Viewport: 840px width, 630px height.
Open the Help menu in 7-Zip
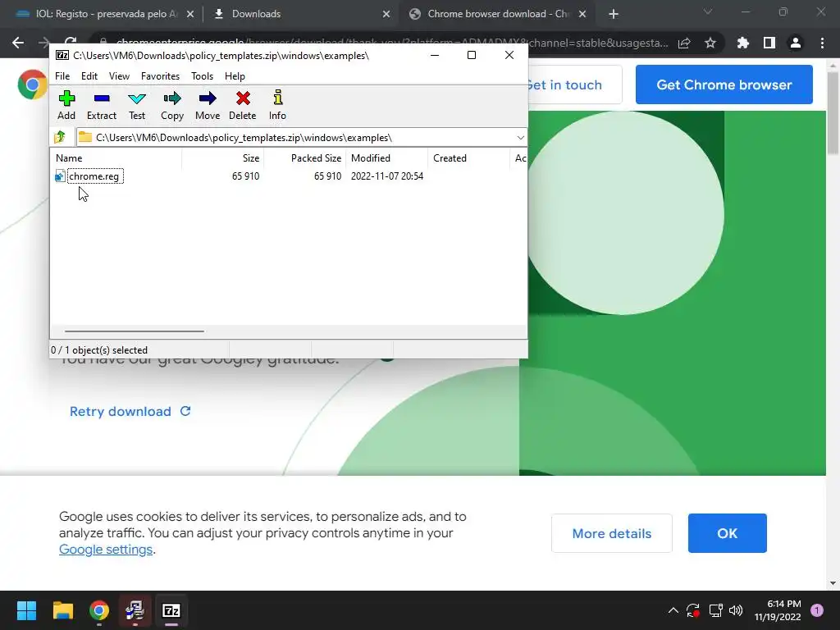tap(235, 76)
